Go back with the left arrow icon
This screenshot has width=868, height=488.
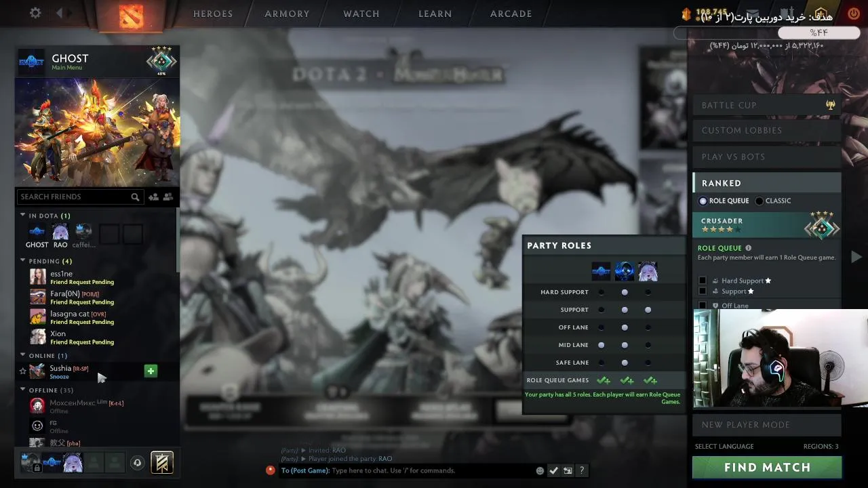(60, 13)
